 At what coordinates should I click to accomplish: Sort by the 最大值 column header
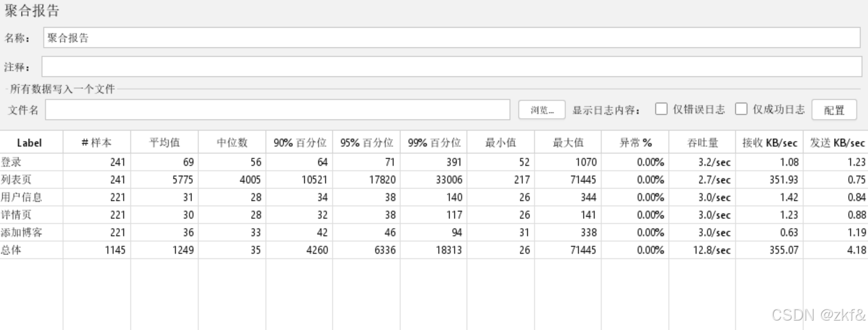click(568, 143)
